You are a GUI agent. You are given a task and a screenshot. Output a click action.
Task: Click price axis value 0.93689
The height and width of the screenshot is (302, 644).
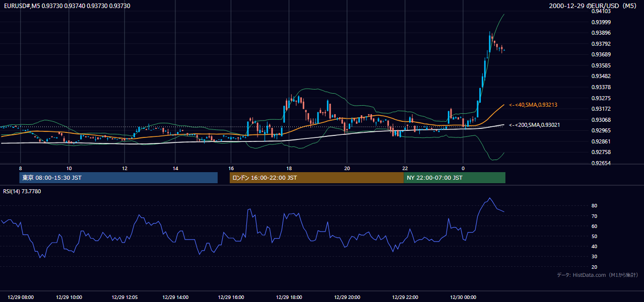(x=601, y=54)
